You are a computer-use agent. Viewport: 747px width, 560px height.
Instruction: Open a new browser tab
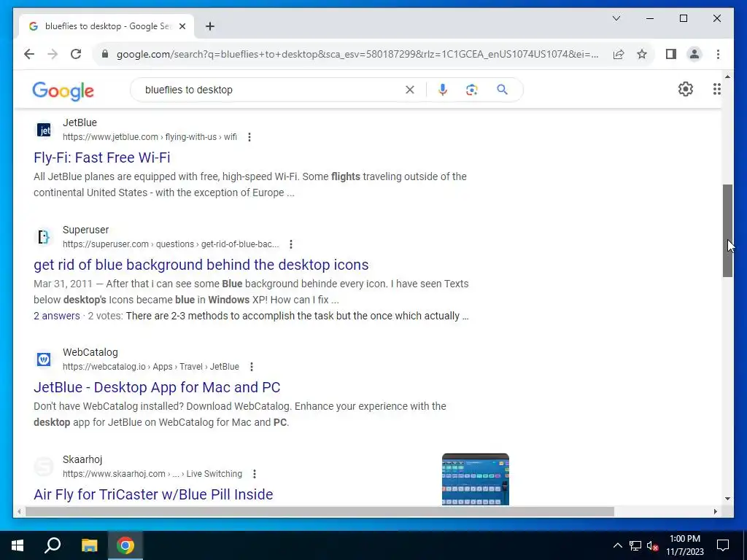tap(210, 26)
